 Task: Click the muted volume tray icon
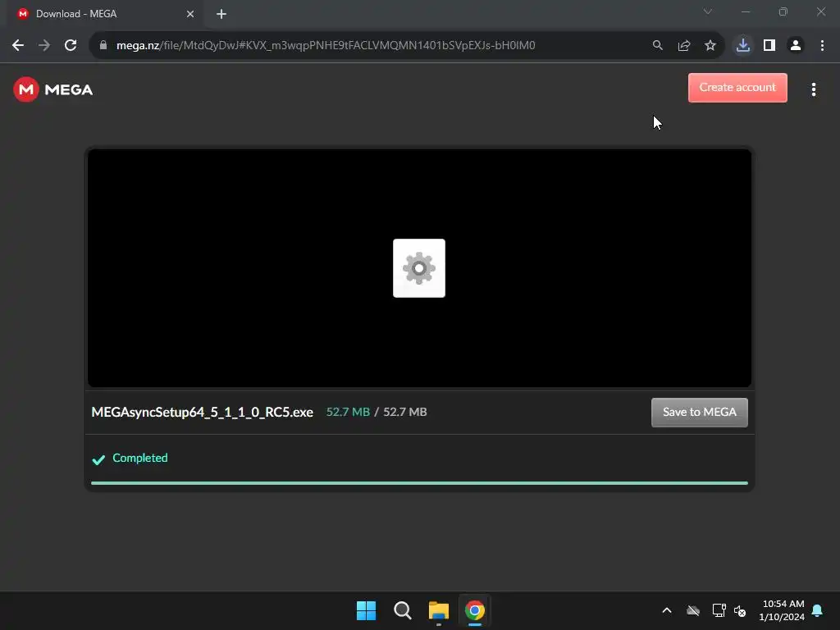click(740, 610)
